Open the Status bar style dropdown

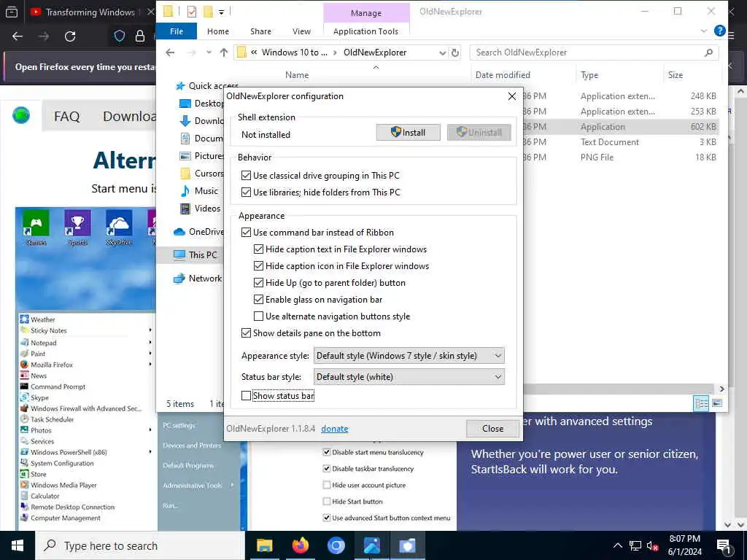click(409, 377)
